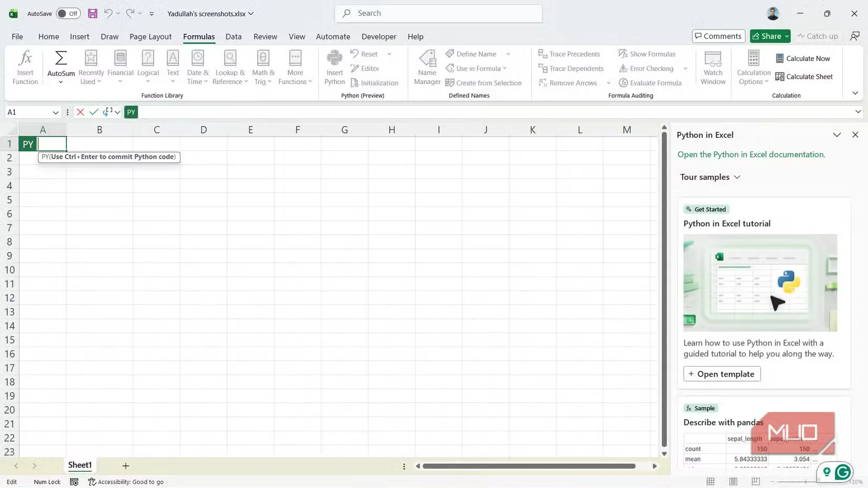
Task: Open the Python in Excel documentation link
Action: click(x=751, y=154)
